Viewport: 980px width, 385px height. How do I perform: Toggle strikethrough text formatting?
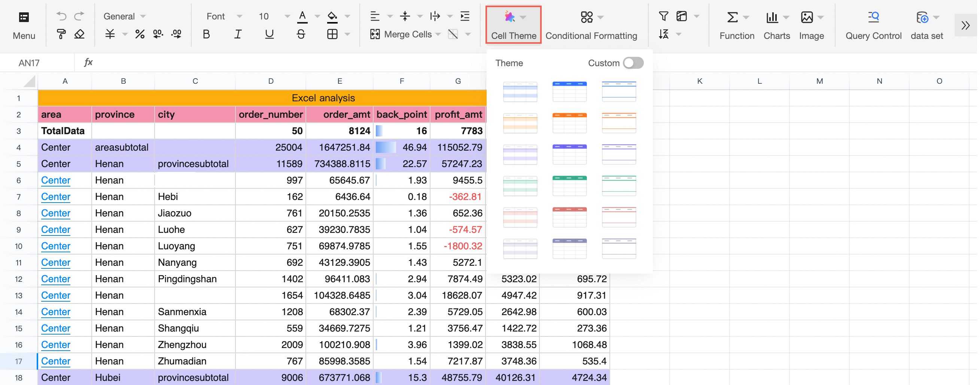pos(301,35)
